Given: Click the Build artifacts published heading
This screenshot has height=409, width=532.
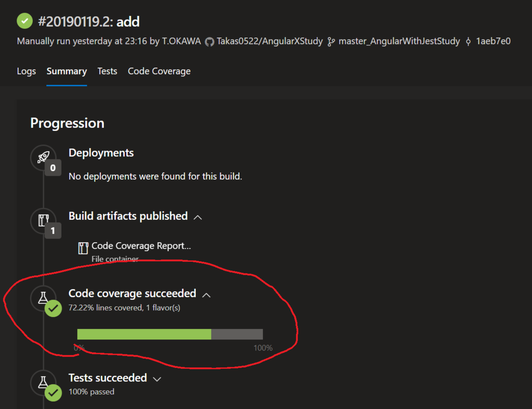Looking at the screenshot, I should (x=128, y=216).
